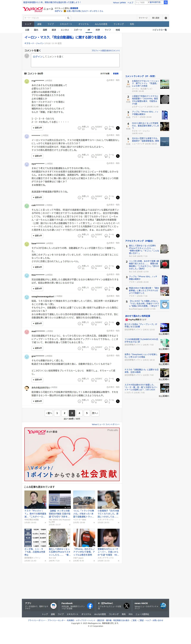The width and height of the screenshot is (191, 644).
Task: Expand 返信0件 on ttm's comment
Action: [x=37, y=289]
